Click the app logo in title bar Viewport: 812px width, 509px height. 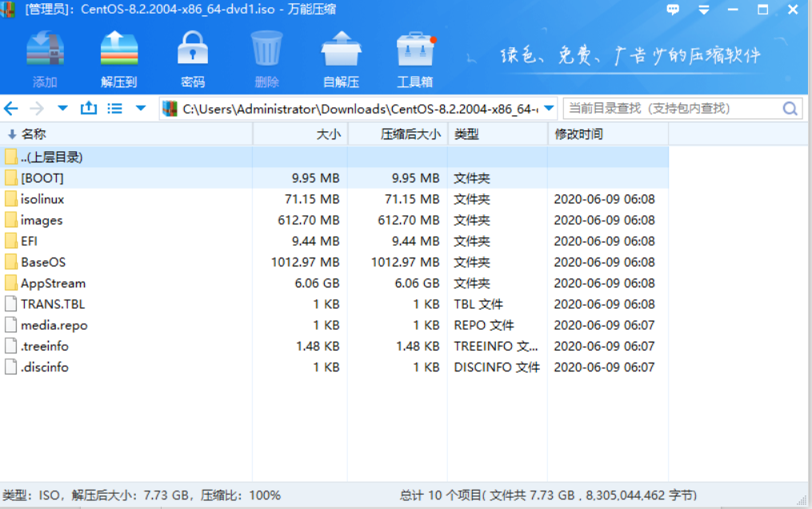click(x=8, y=10)
